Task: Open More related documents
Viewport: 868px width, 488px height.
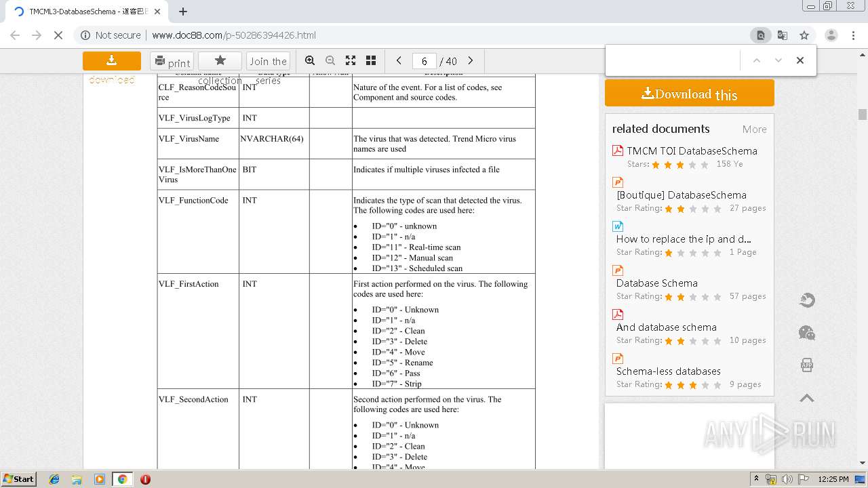Action: [754, 129]
